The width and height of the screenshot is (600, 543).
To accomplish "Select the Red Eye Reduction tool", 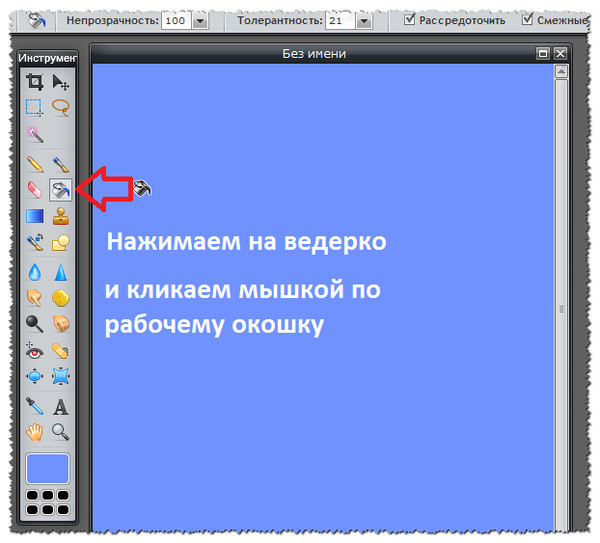I will click(34, 351).
